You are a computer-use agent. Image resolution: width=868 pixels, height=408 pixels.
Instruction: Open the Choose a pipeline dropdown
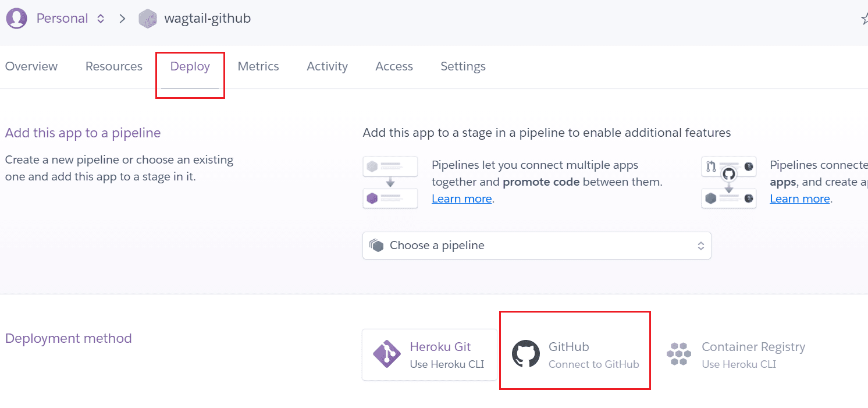[x=536, y=245]
